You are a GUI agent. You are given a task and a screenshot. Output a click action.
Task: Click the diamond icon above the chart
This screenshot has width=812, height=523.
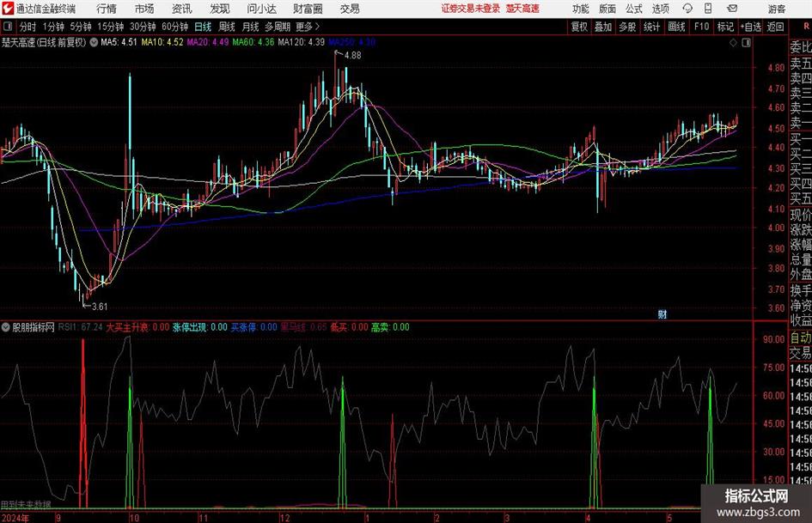pos(733,43)
